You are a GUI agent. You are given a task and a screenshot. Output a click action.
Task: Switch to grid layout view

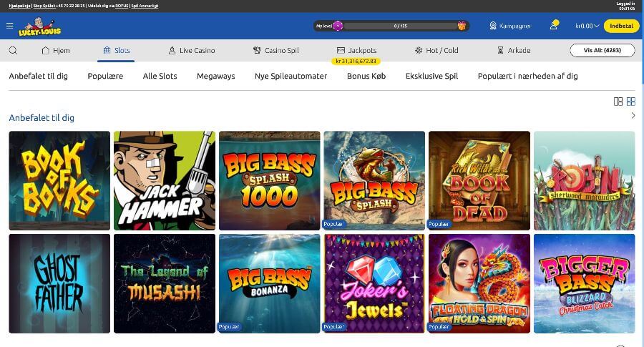tap(631, 102)
